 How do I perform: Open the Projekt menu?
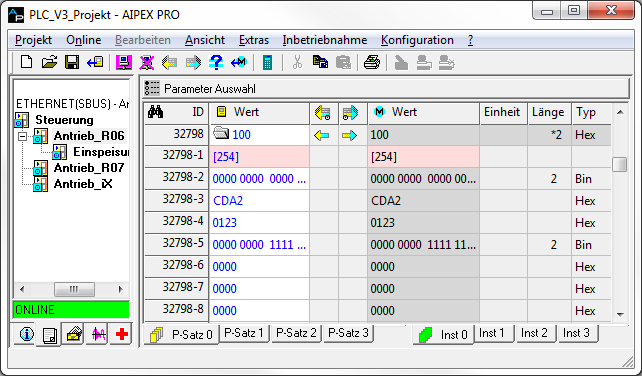point(33,40)
